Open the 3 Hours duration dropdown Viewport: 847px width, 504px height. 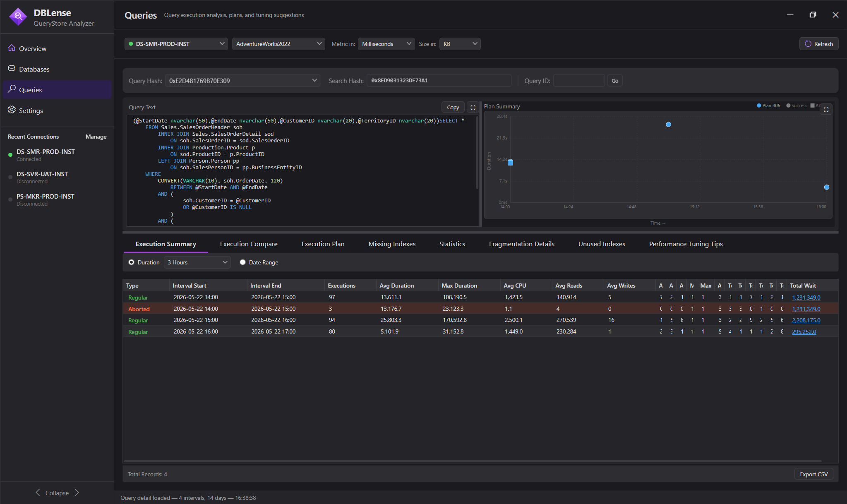pyautogui.click(x=197, y=262)
